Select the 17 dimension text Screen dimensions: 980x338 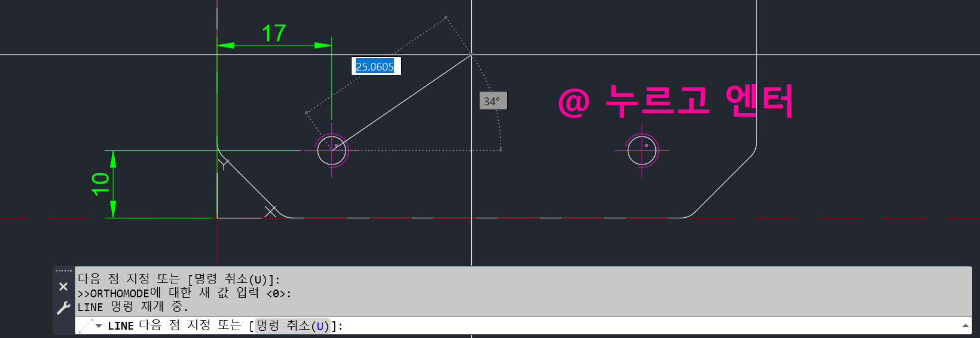[x=274, y=33]
